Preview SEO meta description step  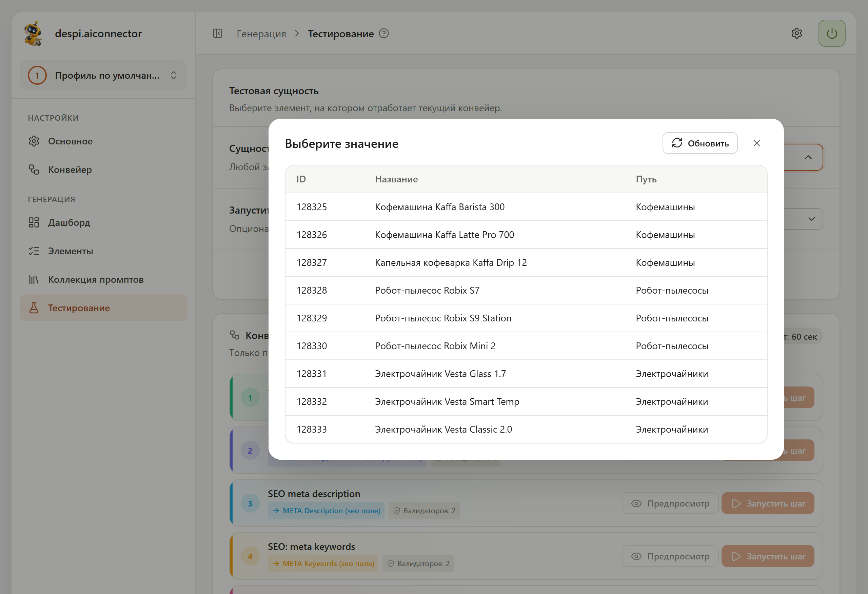click(670, 503)
